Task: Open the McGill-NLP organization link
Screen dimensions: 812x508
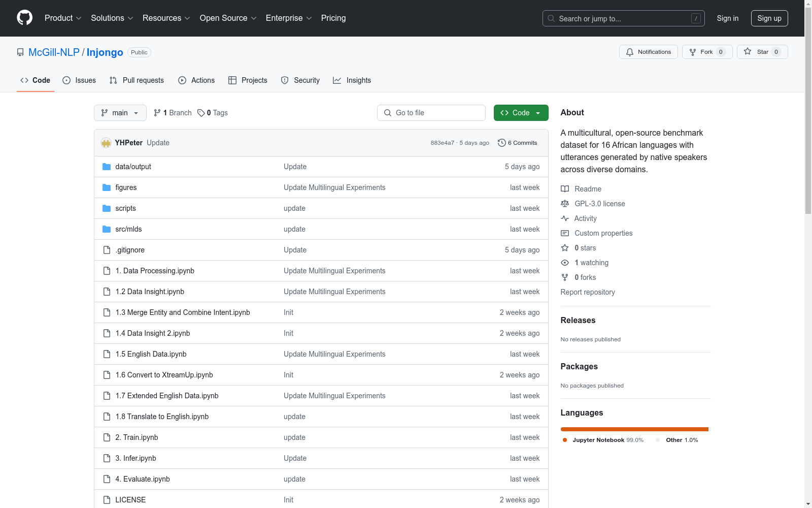Action: pyautogui.click(x=54, y=52)
